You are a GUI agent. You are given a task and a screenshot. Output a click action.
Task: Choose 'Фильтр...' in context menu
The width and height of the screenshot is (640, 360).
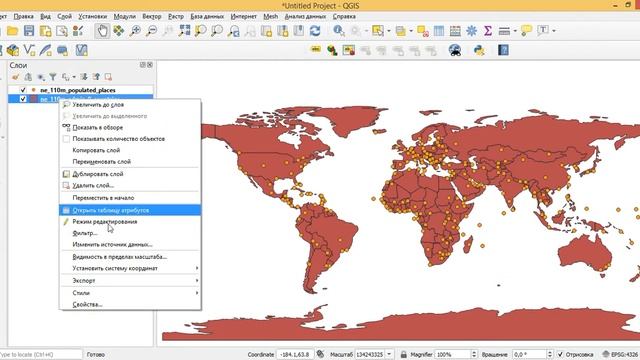pyautogui.click(x=130, y=233)
